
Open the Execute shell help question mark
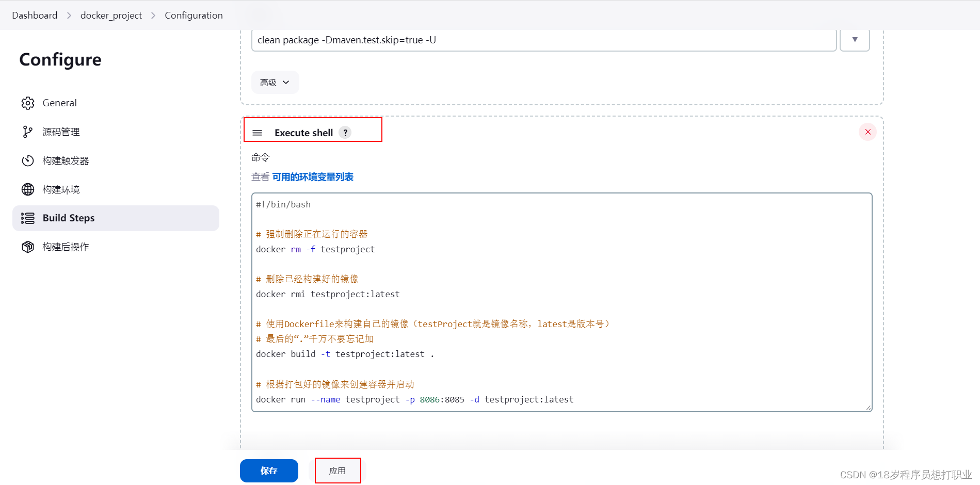pos(345,133)
